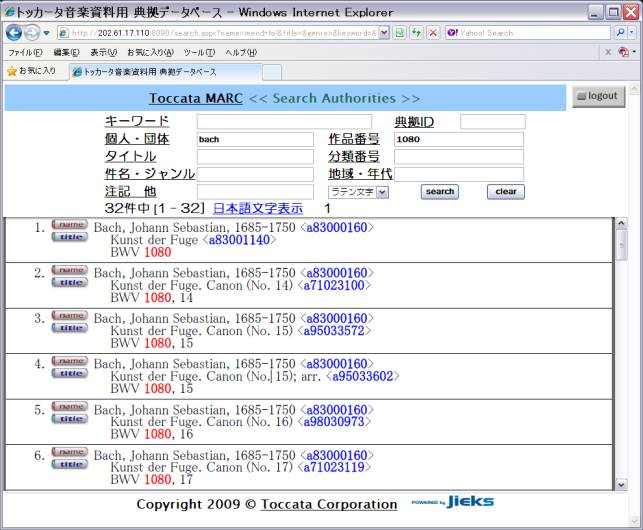Click the title icon in result 4
The image size is (643, 530).
coord(70,374)
